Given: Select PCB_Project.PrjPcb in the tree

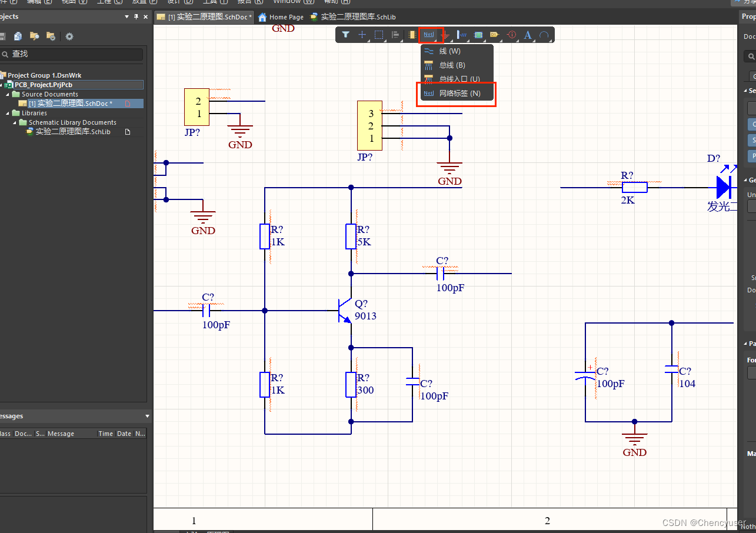Looking at the screenshot, I should tap(44, 85).
